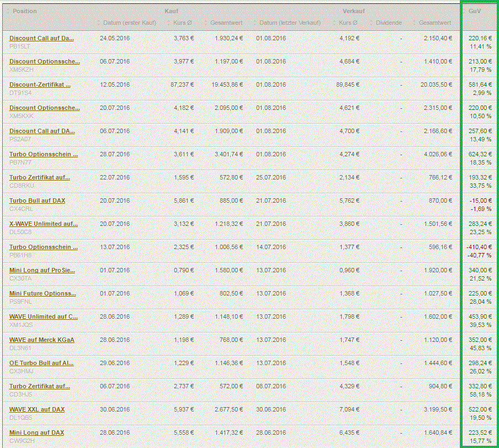Open Discount-Zertifikat ... DT91S4 link

[x=40, y=85]
